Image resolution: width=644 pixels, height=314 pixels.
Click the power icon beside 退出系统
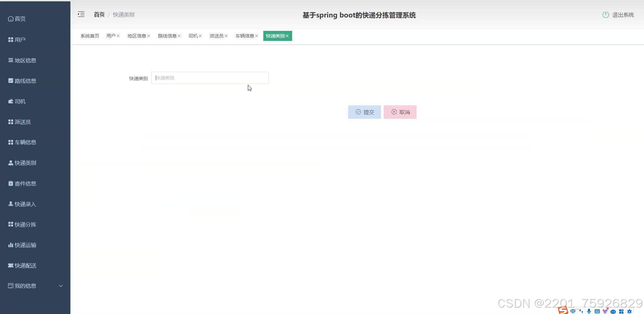point(605,15)
